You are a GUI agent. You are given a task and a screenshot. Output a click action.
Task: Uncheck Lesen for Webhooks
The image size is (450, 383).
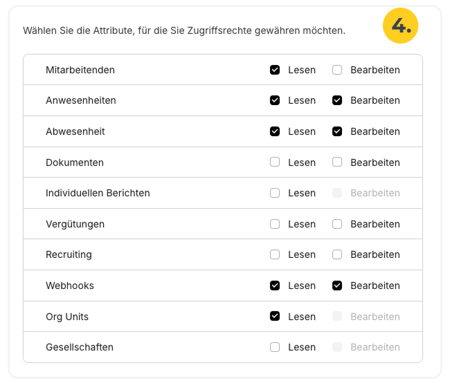tap(275, 286)
